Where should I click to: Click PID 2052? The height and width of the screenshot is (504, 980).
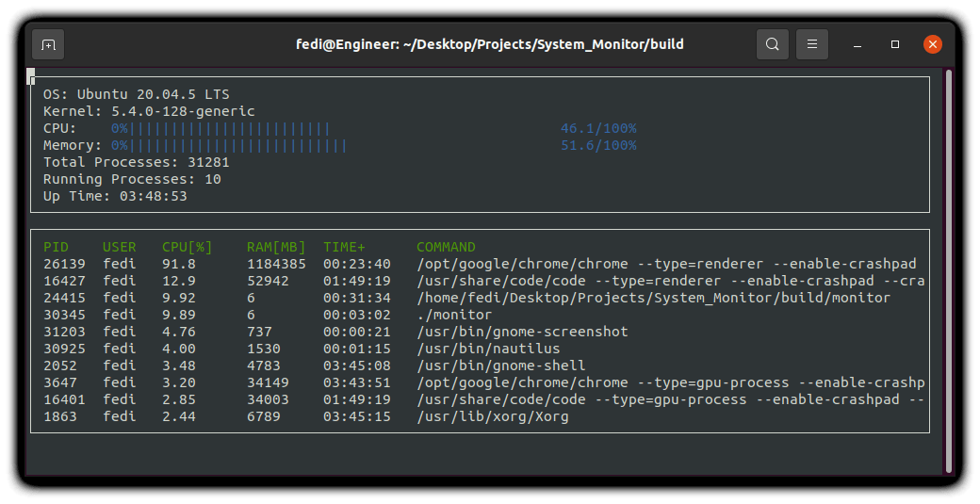pyautogui.click(x=60, y=366)
